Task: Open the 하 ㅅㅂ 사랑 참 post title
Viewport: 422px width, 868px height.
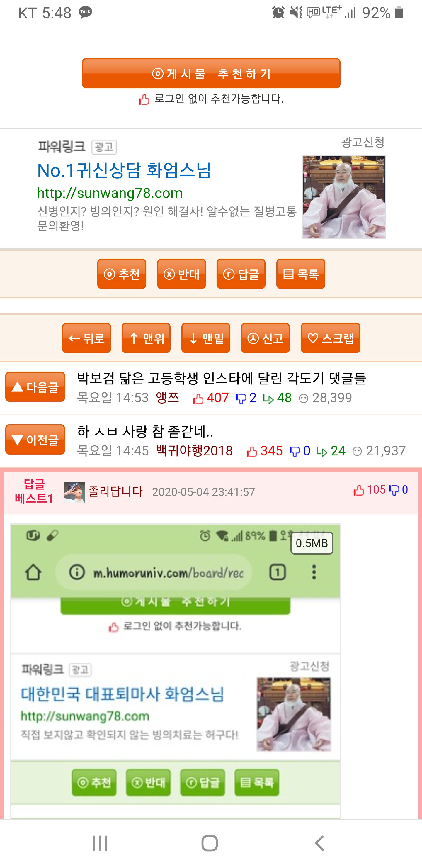Action: pos(145,432)
